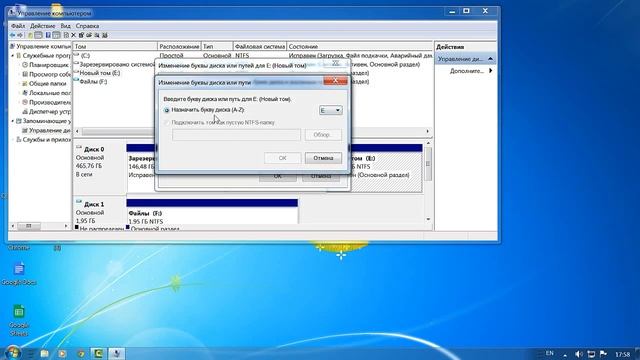Viewport: 640px width, 360px height.
Task: Click the taskbar clock showing 17:58
Action: click(x=622, y=354)
